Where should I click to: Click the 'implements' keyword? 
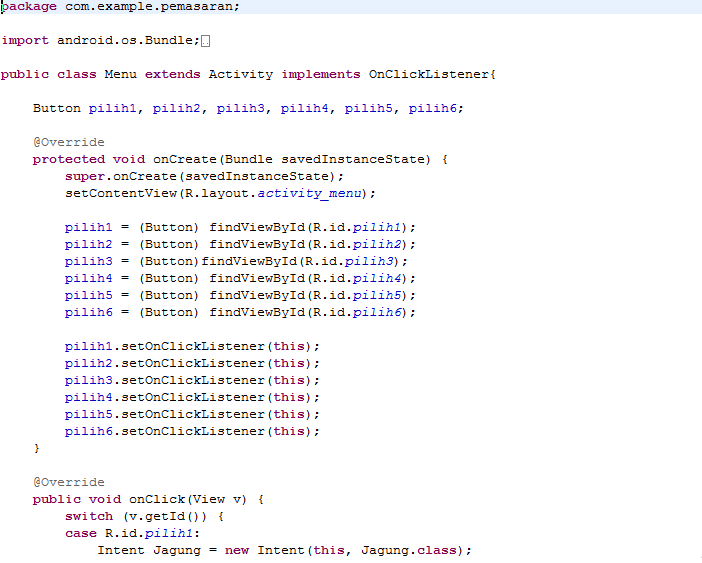tap(321, 74)
